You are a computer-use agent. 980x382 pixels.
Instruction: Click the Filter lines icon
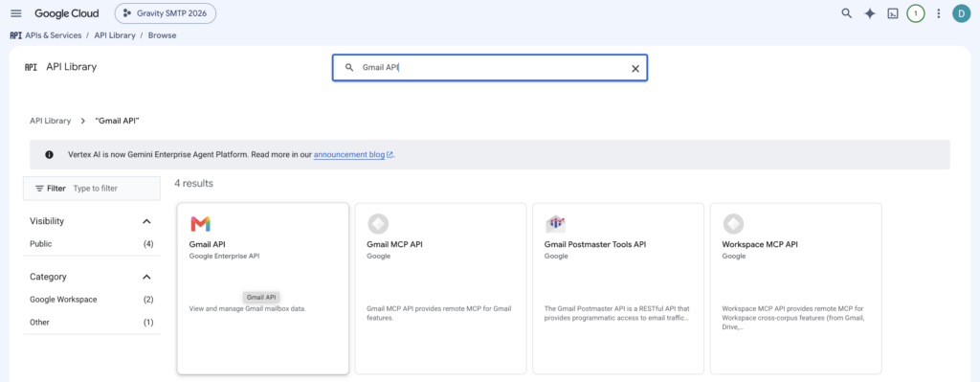pos(39,189)
